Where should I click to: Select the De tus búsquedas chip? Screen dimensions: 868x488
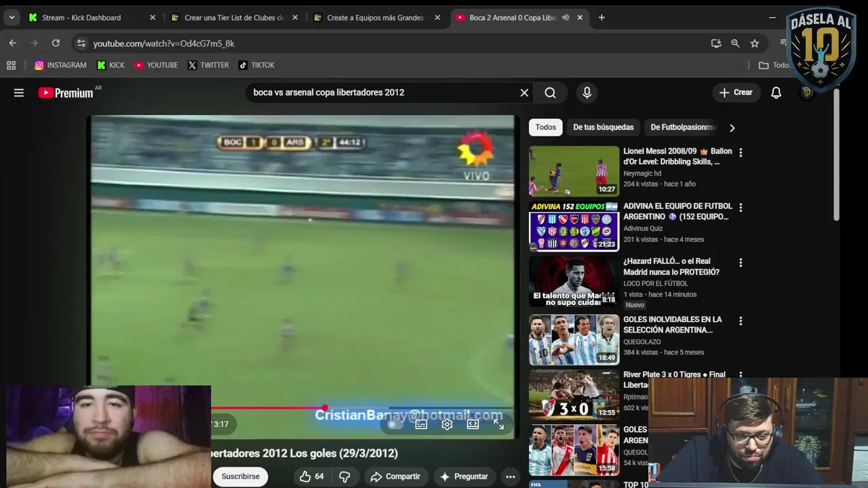coord(603,127)
